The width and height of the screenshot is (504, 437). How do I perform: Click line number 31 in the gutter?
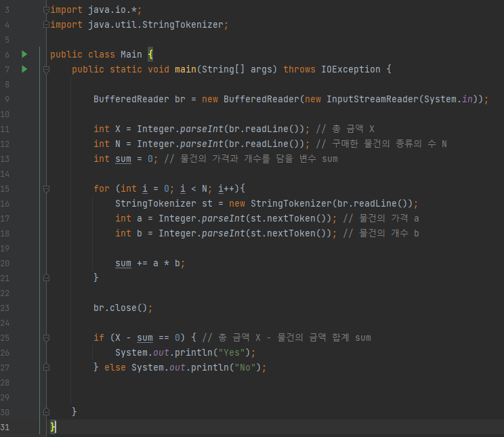click(x=5, y=428)
